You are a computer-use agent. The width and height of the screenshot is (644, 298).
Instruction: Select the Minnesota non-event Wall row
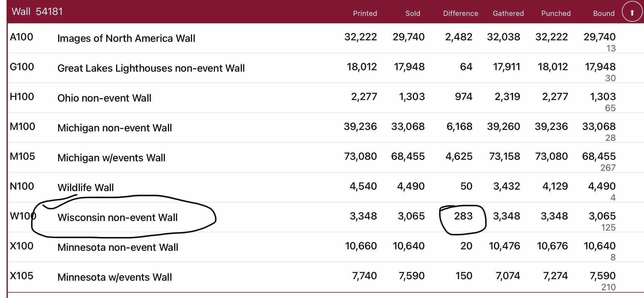118,247
